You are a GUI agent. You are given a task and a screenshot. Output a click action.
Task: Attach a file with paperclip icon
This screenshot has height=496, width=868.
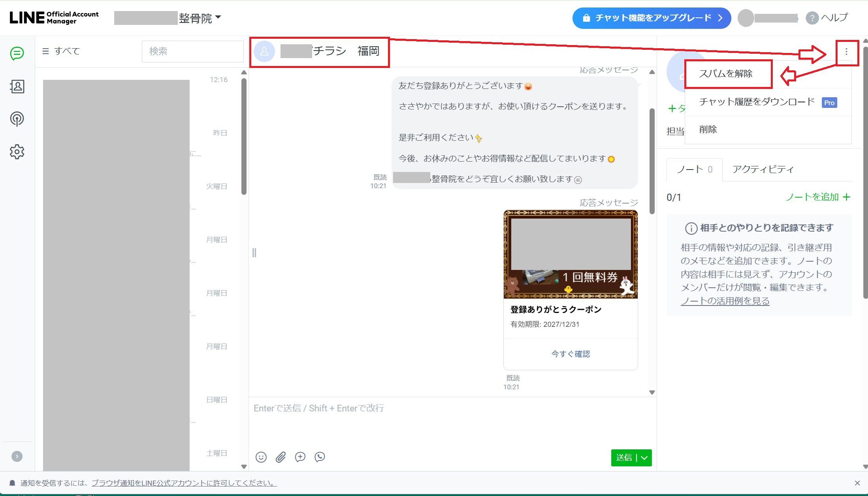pyautogui.click(x=281, y=457)
